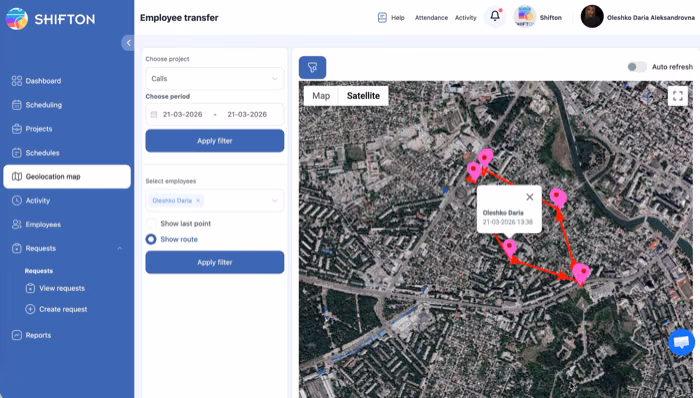Close the Oleshko Daria map popup
The height and width of the screenshot is (398, 700).
coord(529,197)
